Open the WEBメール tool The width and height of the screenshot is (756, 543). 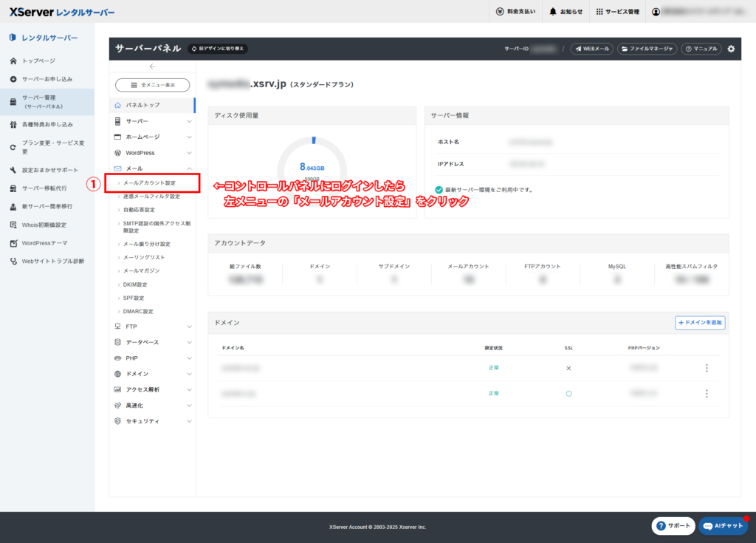point(592,49)
